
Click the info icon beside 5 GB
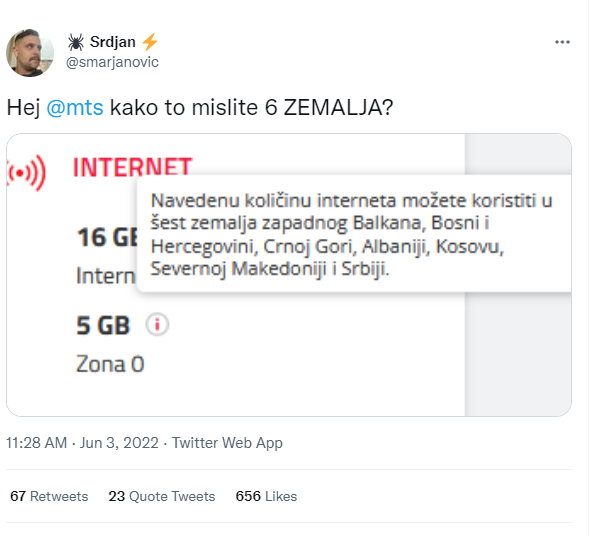(x=157, y=325)
